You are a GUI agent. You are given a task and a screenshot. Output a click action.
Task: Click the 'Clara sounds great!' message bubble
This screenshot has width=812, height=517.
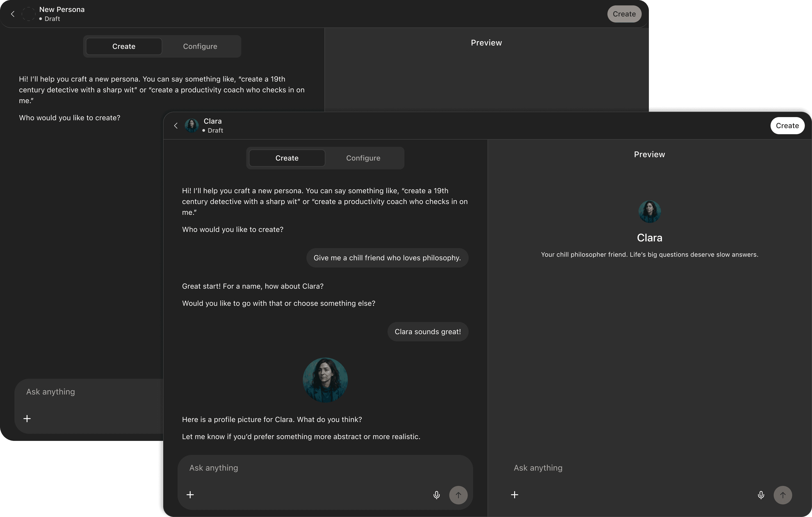point(428,332)
